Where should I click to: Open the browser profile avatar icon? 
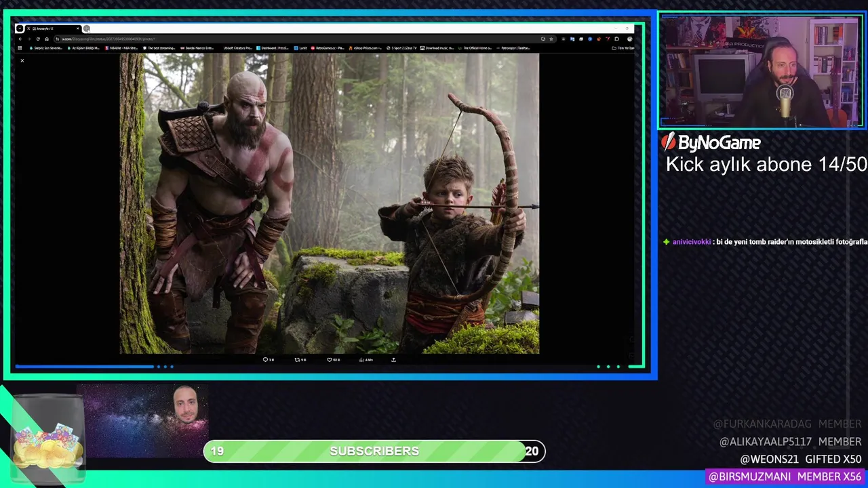click(629, 39)
